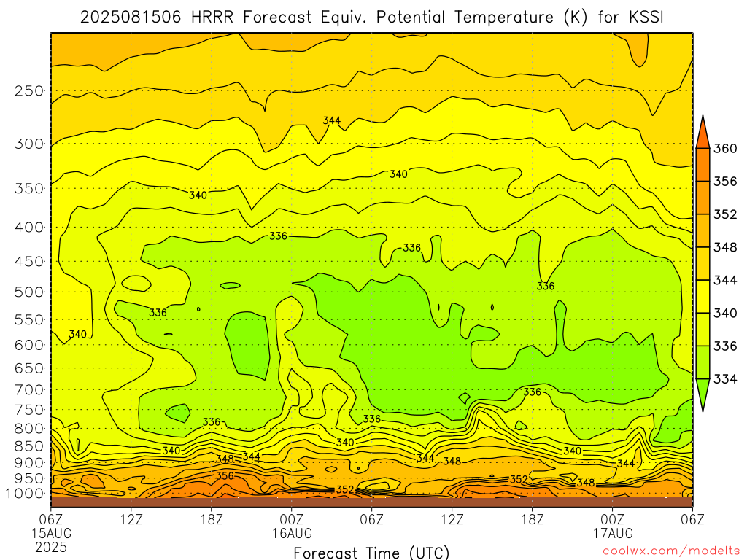
Task: Pick the colorbar swatch between 348 and 352
Action: click(x=703, y=230)
